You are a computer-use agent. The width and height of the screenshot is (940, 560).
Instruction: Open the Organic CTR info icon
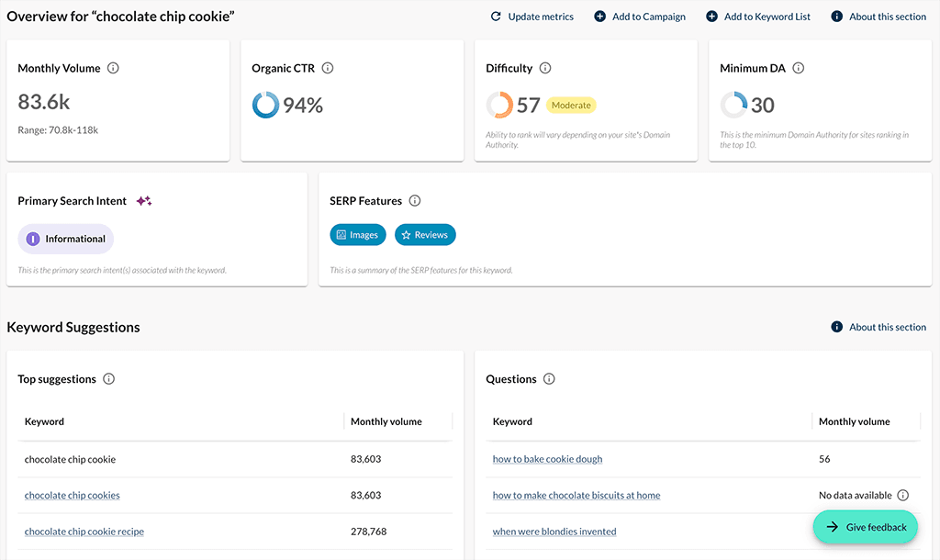[x=328, y=68]
